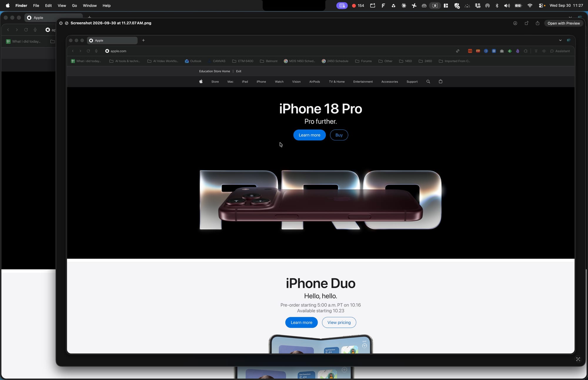The height and width of the screenshot is (380, 588).
Task: Click Learn more under iPhone 18 Pro
Action: click(309, 135)
